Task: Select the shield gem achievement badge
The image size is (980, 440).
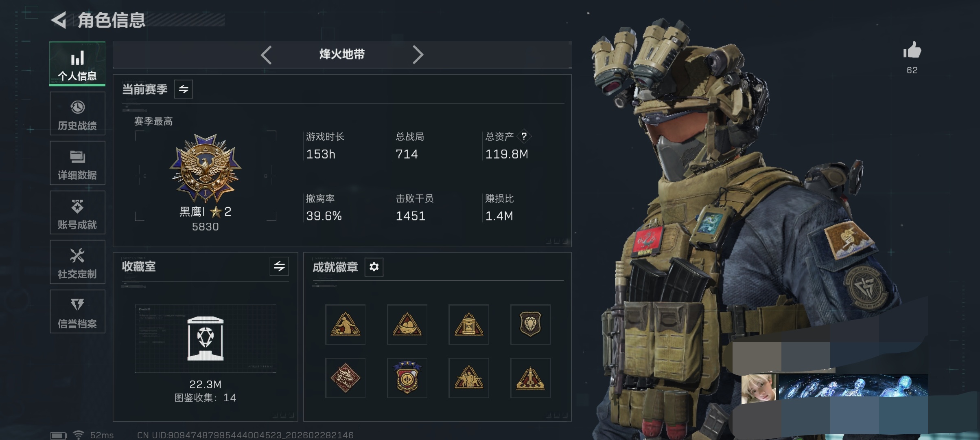Action: pyautogui.click(x=530, y=325)
